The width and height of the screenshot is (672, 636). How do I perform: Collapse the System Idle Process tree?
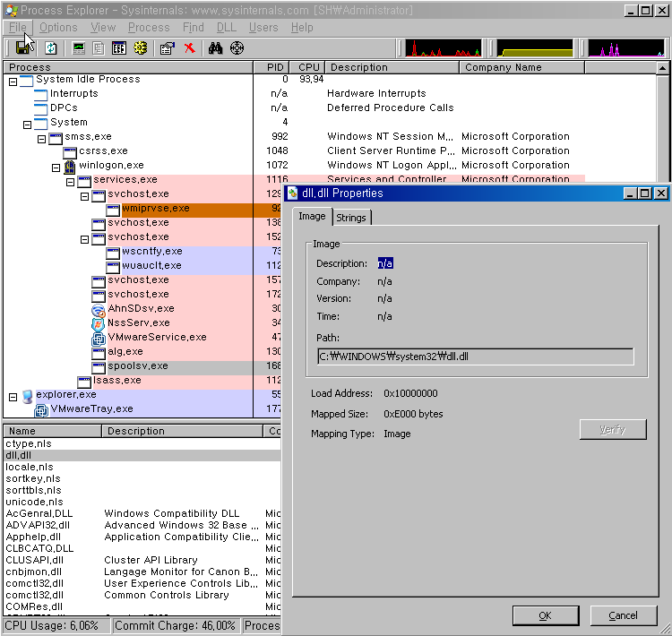click(13, 82)
